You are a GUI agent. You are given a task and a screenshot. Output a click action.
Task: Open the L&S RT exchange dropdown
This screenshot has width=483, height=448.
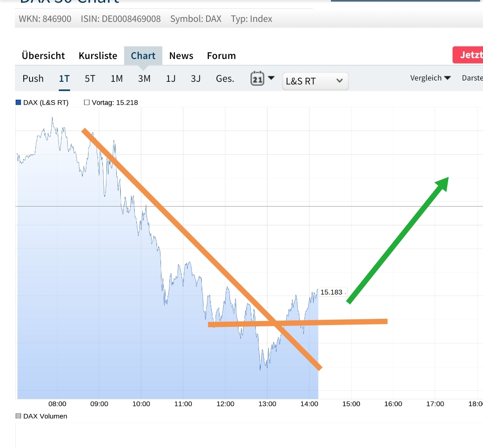click(x=315, y=81)
